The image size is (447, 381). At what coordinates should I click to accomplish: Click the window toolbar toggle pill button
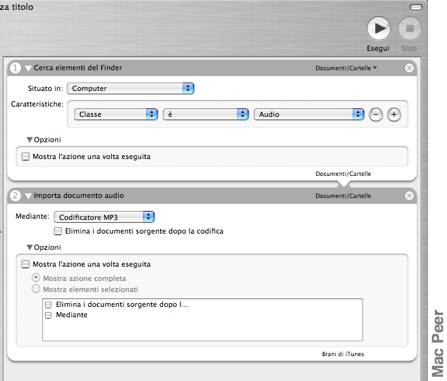click(416, 7)
